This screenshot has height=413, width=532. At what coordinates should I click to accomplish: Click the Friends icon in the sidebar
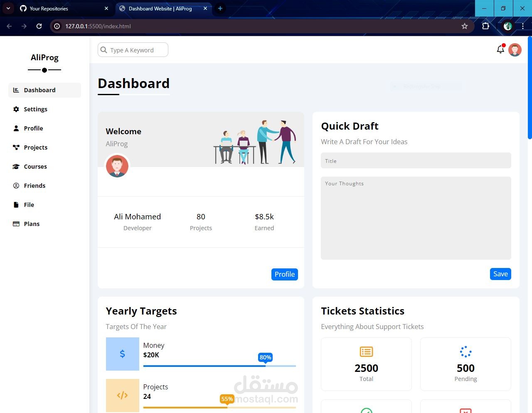16,185
